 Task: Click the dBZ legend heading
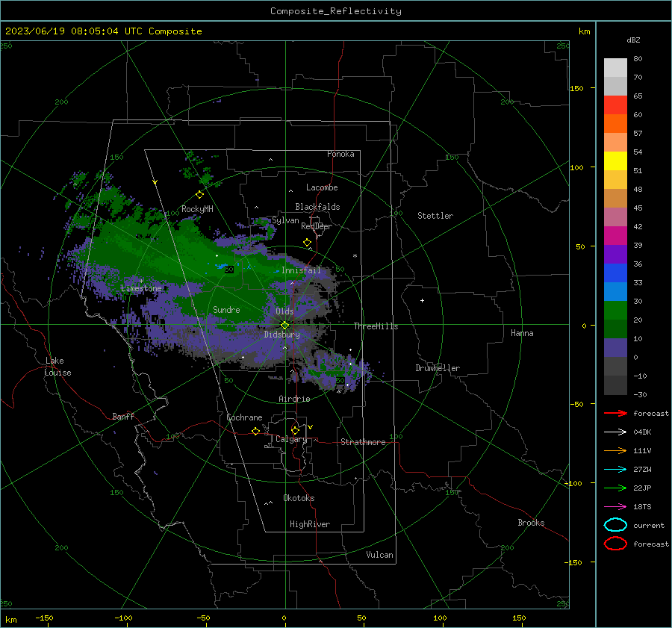pyautogui.click(x=633, y=40)
